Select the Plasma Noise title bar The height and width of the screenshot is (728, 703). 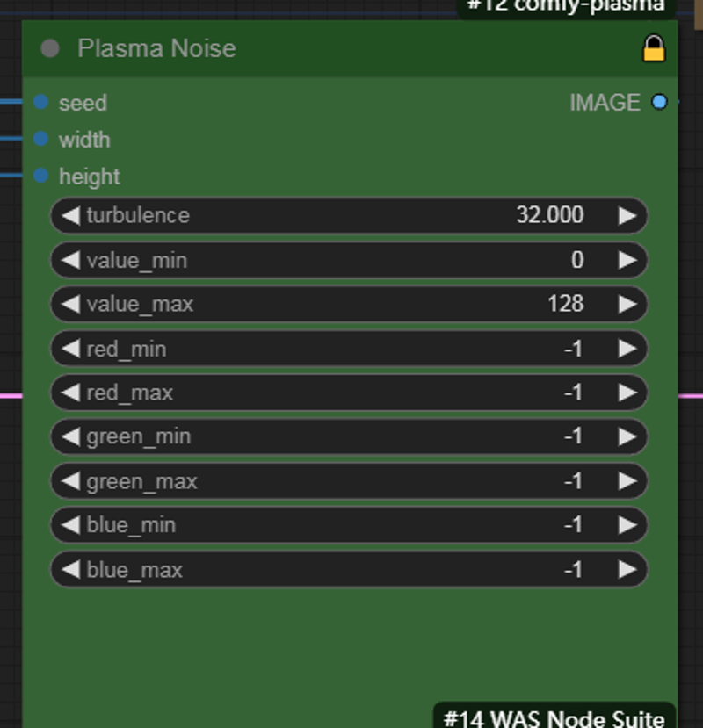350,48
